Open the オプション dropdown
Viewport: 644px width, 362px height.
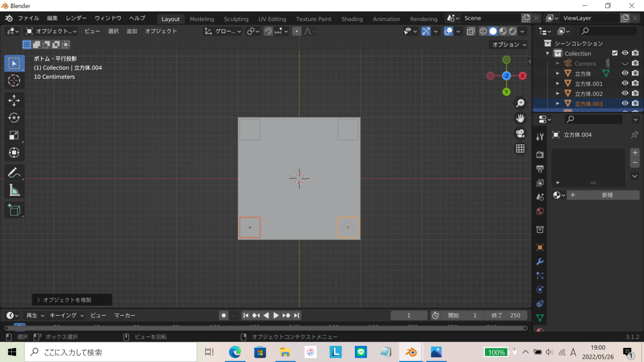pyautogui.click(x=508, y=45)
